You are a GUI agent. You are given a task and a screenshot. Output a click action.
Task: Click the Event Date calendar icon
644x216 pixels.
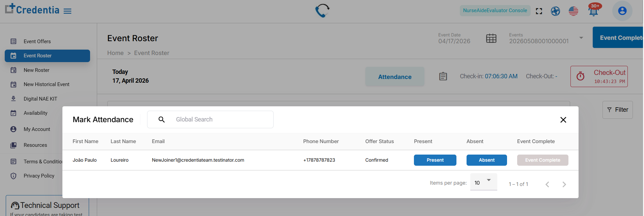[x=491, y=38]
